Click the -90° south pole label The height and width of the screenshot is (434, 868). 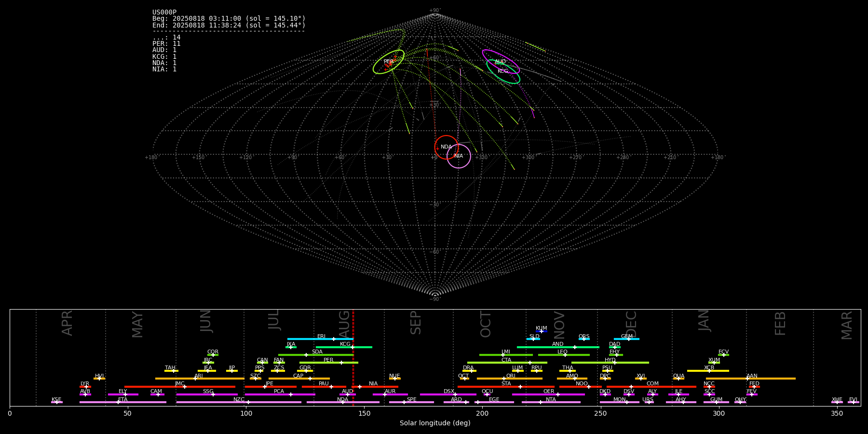[x=434, y=299]
